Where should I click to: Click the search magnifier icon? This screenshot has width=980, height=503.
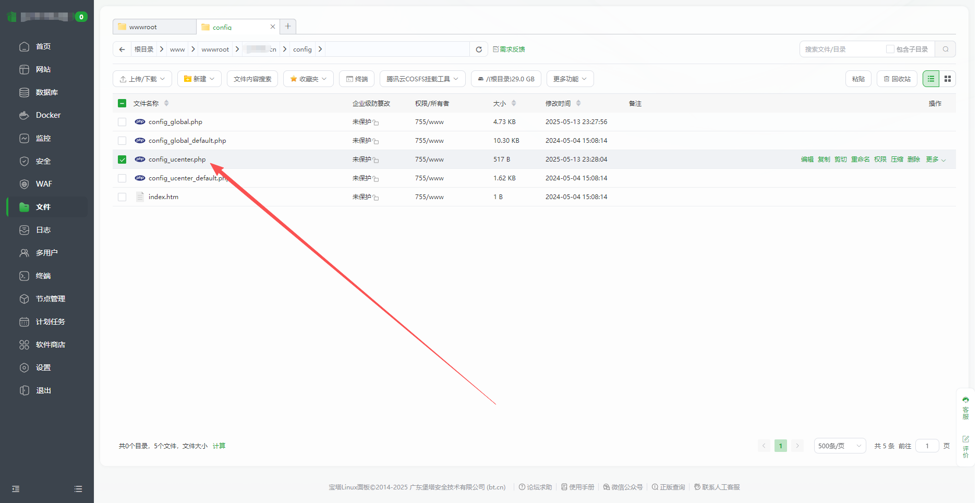tap(945, 50)
